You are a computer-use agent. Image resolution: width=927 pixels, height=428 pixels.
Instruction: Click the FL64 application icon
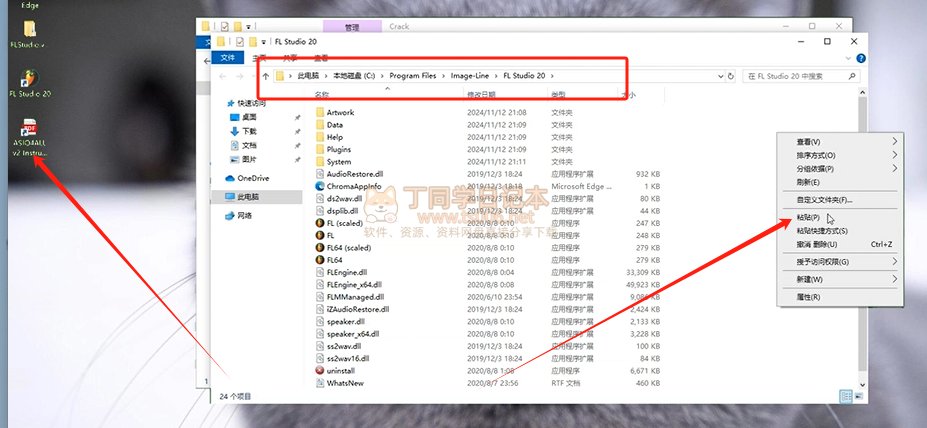320,260
